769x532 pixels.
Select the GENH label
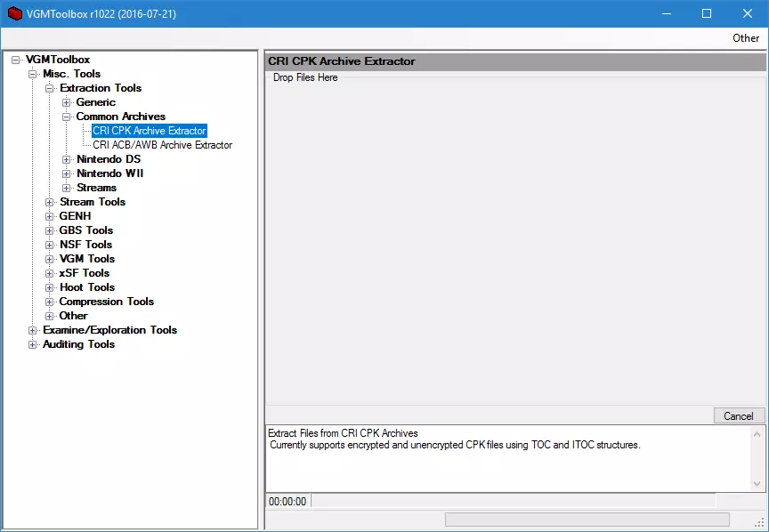tap(75, 216)
